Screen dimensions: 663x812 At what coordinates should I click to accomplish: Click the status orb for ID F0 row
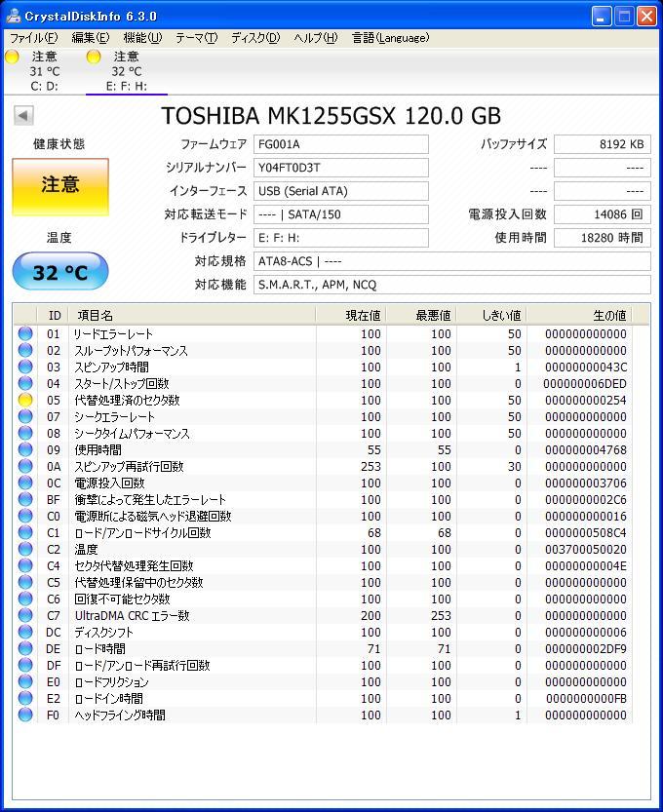coord(25,715)
